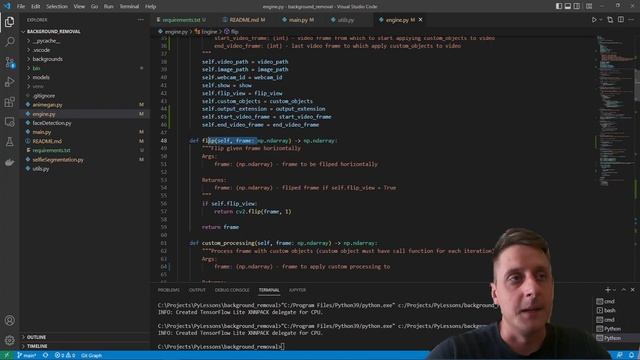640x360 pixels.
Task: Toggle bottom panel layout button
Action: [568, 6]
